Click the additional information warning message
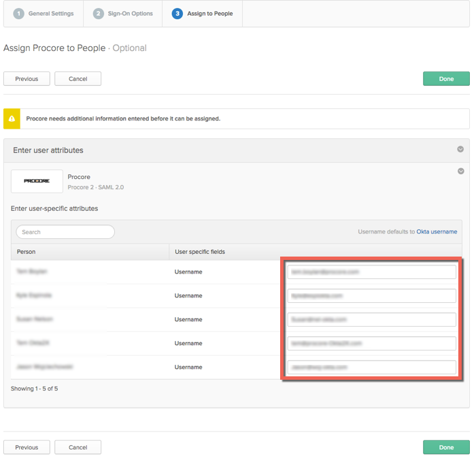The width and height of the screenshot is (476, 458). tap(123, 118)
